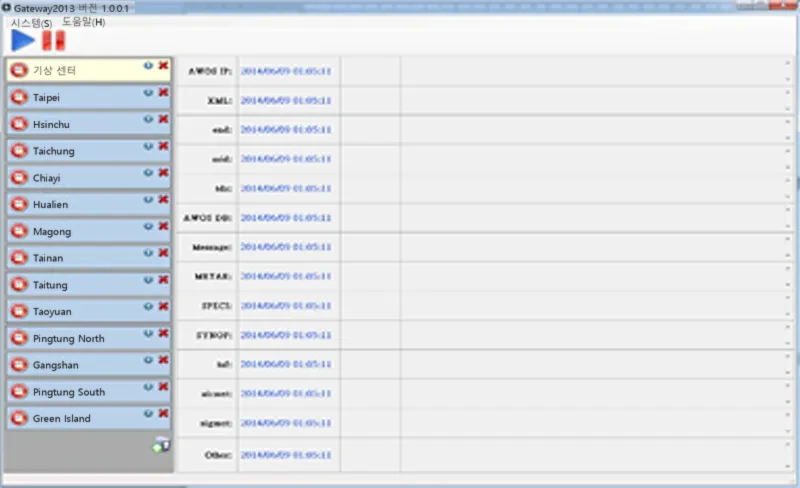Image resolution: width=800 pixels, height=488 pixels.
Task: Click the message area of the Other row
Action: (x=592, y=454)
